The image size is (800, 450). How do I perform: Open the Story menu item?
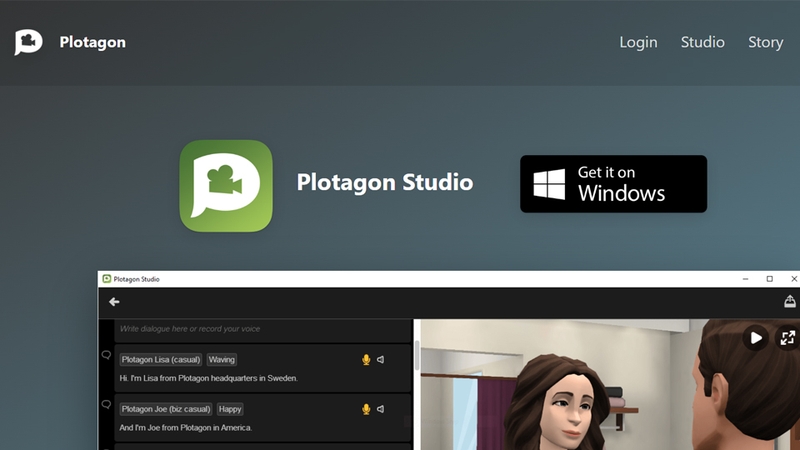click(765, 42)
